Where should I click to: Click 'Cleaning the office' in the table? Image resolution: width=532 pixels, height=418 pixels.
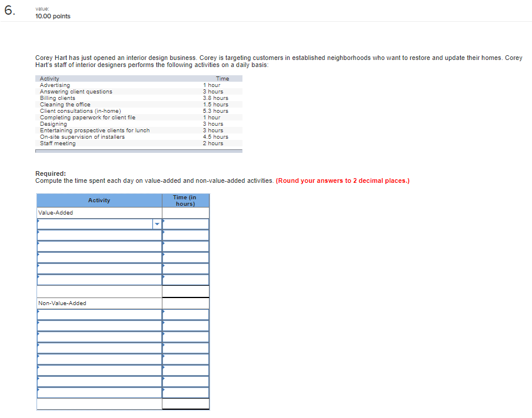(x=65, y=105)
